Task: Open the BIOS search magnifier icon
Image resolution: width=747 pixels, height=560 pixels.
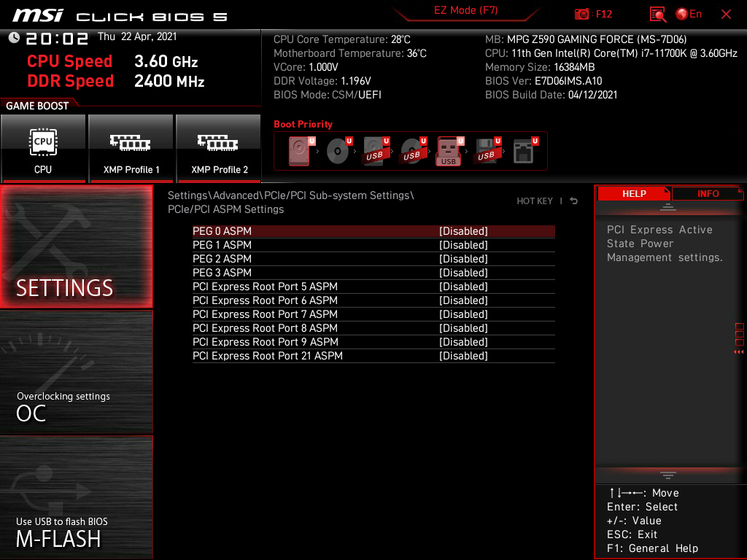Action: [x=658, y=15]
